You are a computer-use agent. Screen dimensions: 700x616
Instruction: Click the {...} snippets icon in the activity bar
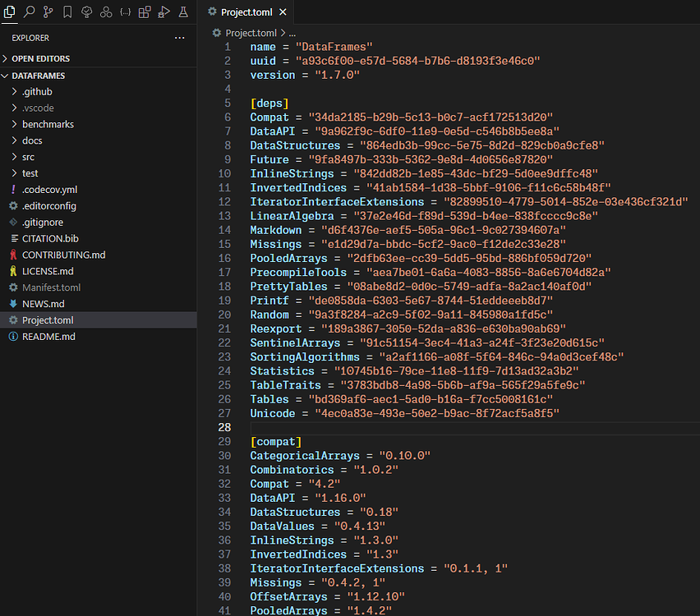124,11
